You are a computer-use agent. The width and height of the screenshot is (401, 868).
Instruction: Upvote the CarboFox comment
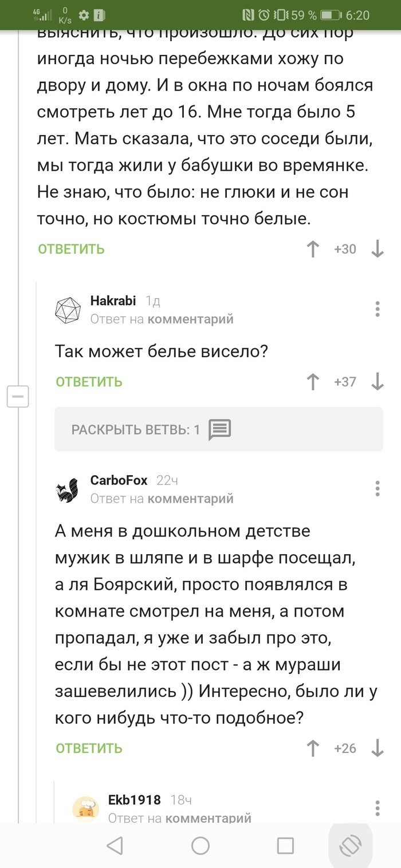pos(313,748)
